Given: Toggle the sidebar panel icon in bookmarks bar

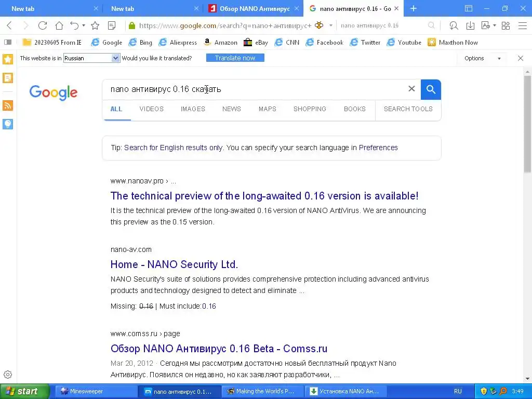Looking at the screenshot, I should point(7,42).
